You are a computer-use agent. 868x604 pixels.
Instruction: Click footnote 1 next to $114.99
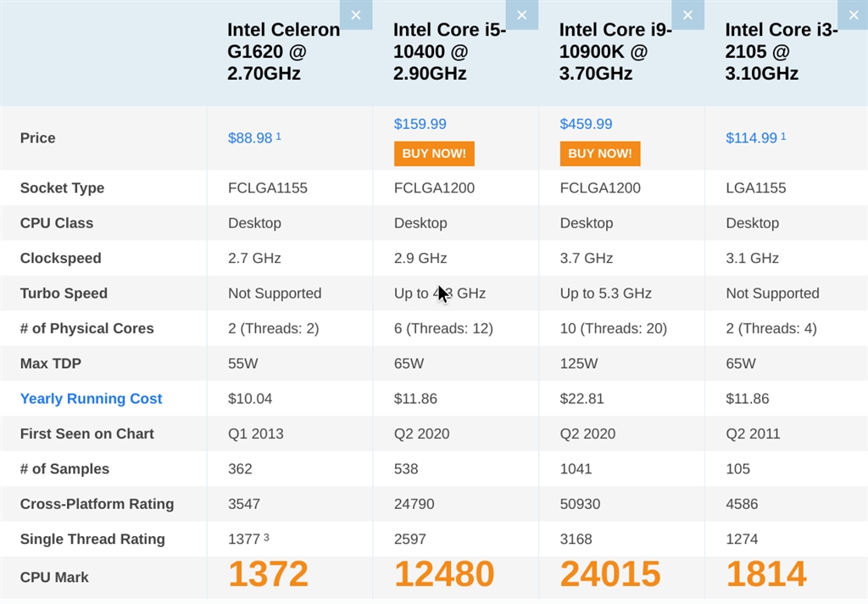tap(783, 136)
